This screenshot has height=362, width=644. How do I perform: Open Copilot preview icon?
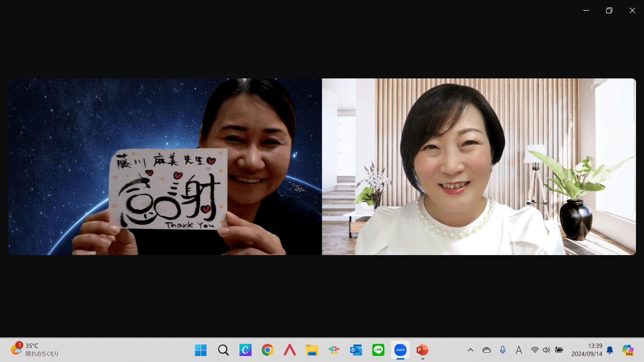(x=628, y=350)
